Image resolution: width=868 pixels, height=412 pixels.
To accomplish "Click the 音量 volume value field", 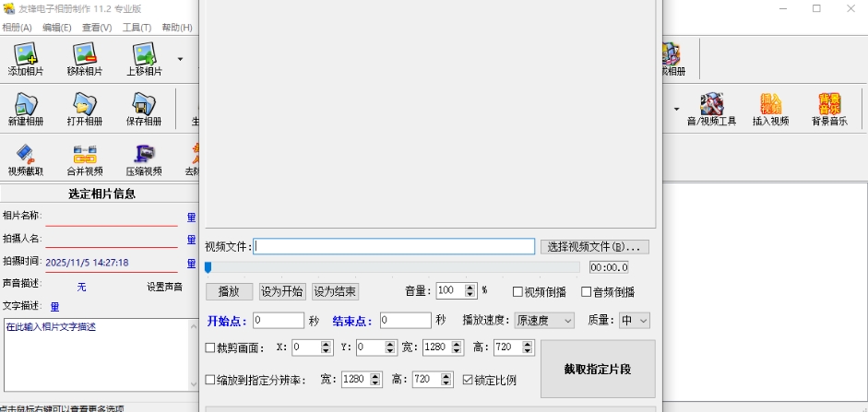I will click(451, 290).
